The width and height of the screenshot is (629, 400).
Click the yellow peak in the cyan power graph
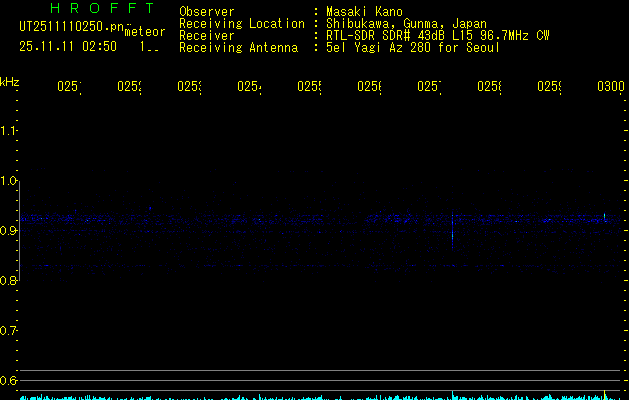pyautogui.click(x=605, y=395)
